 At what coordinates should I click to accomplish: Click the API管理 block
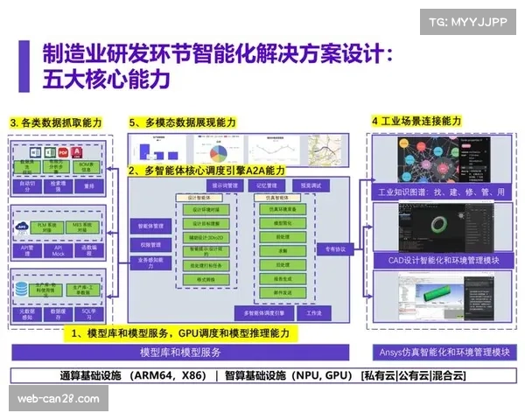pos(27,251)
